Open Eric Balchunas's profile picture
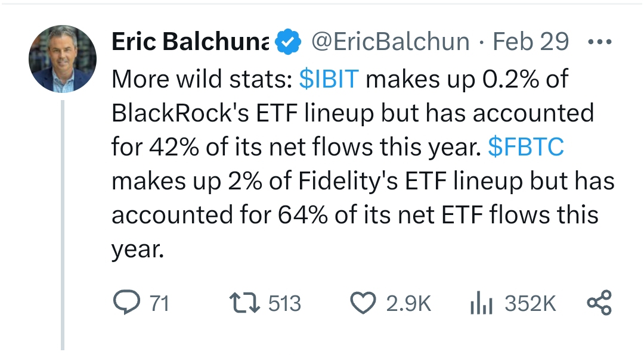The width and height of the screenshot is (644, 355). pyautogui.click(x=63, y=59)
